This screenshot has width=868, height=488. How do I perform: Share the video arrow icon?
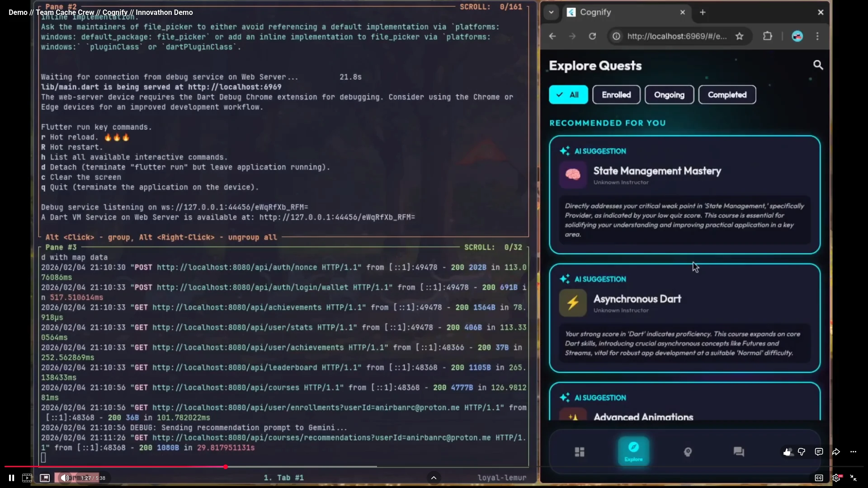point(836,452)
